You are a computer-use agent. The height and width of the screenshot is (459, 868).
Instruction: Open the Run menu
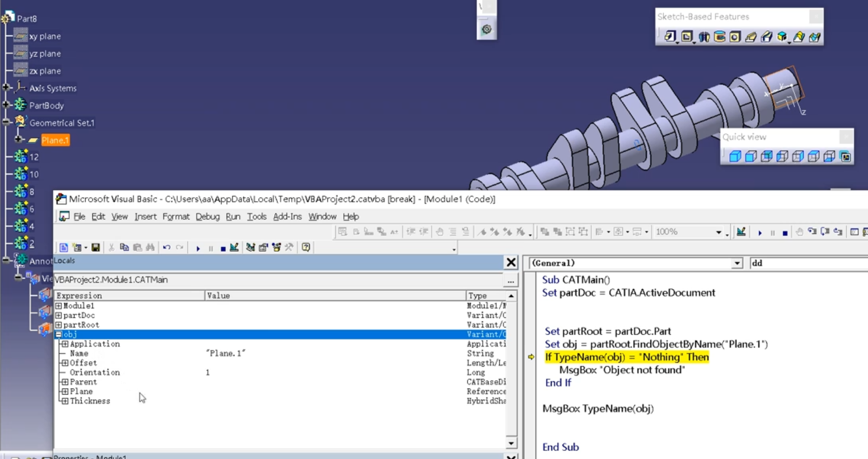coord(233,217)
